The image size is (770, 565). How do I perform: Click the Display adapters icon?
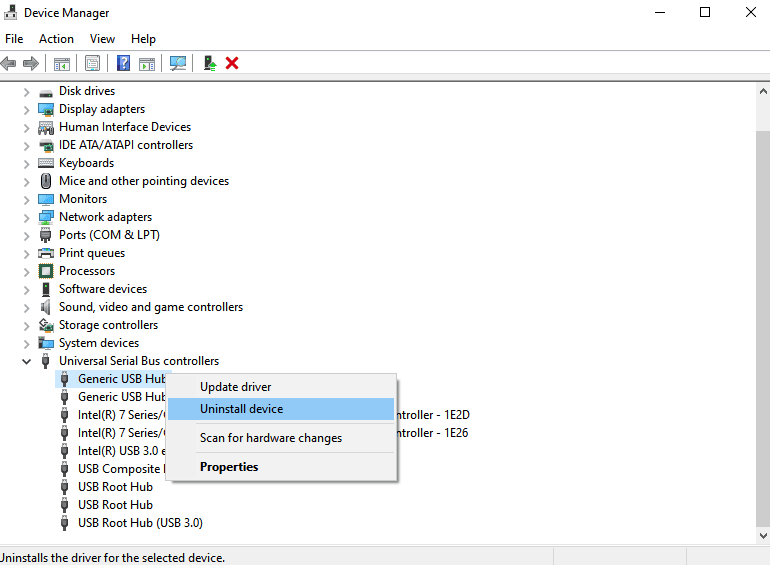(46, 109)
